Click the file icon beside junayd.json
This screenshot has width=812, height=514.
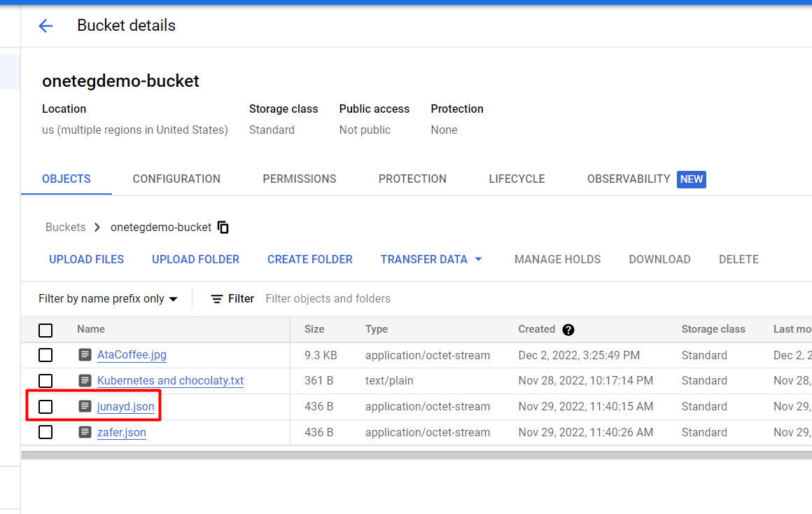85,406
